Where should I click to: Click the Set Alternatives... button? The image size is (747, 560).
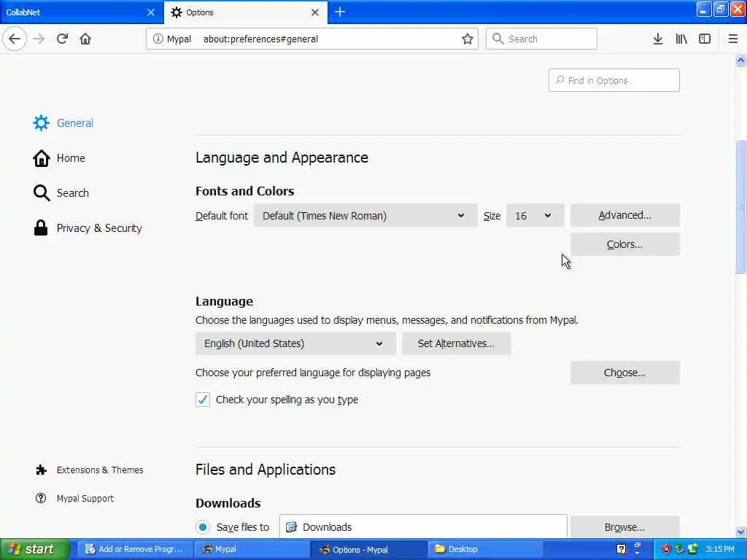[x=456, y=343]
